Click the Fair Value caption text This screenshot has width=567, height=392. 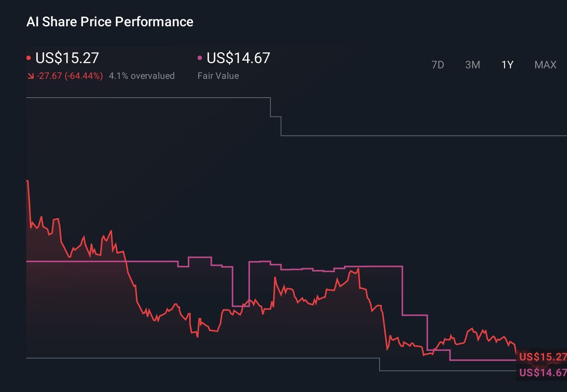pyautogui.click(x=218, y=75)
